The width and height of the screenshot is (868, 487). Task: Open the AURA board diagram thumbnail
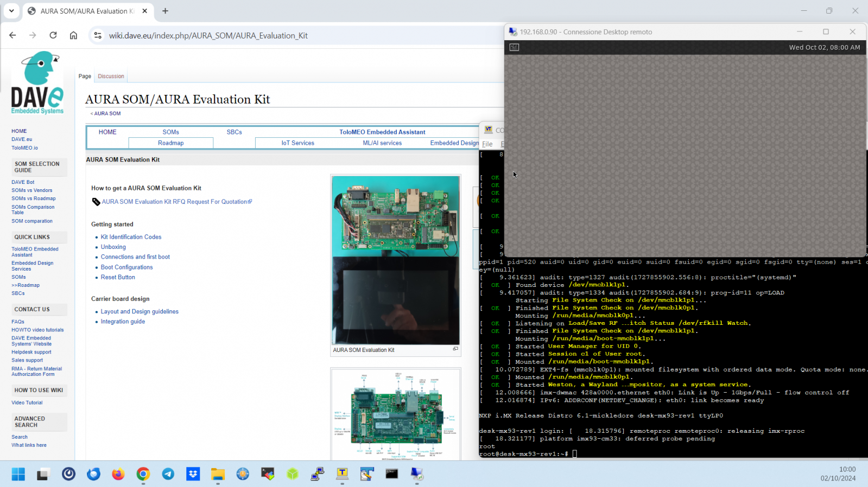click(396, 415)
